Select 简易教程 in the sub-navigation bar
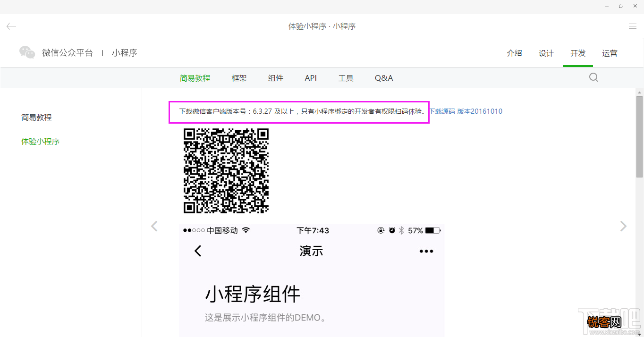 point(195,78)
